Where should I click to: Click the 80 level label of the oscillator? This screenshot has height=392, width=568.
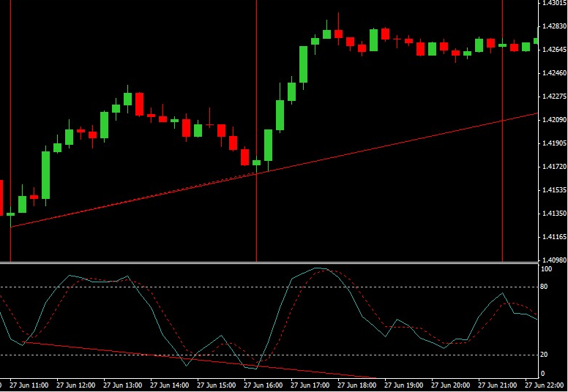click(x=544, y=287)
